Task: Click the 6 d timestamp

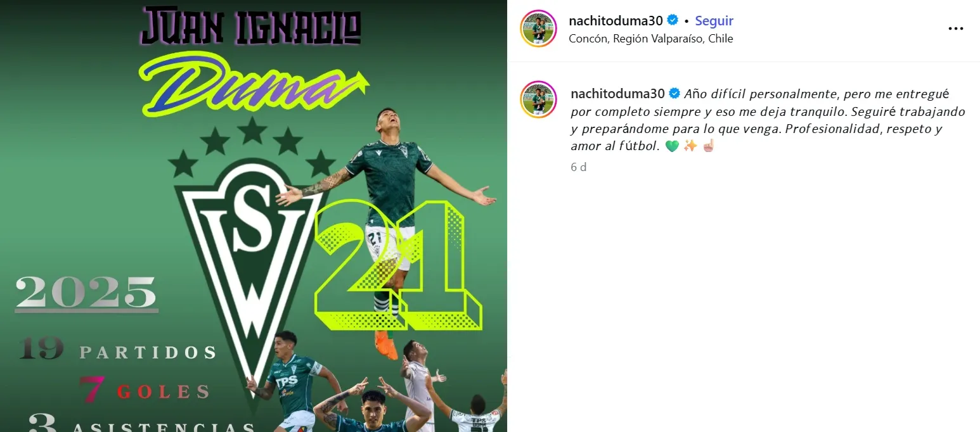Action: tap(578, 167)
